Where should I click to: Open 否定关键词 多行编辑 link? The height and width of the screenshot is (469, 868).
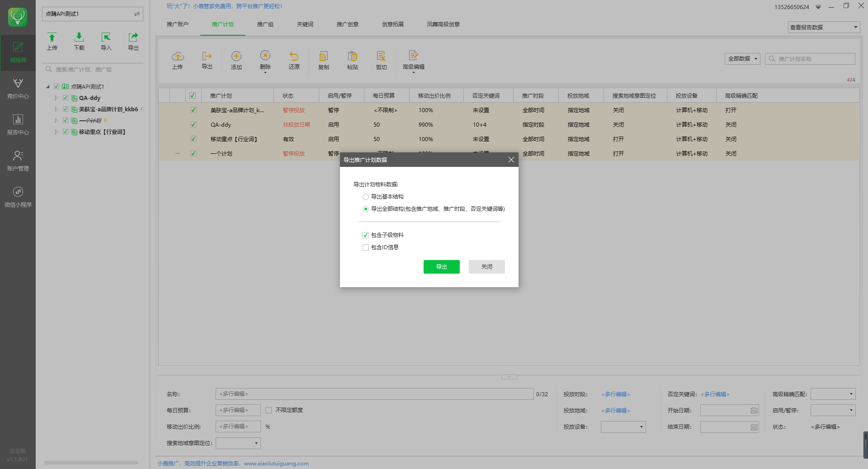coord(715,394)
